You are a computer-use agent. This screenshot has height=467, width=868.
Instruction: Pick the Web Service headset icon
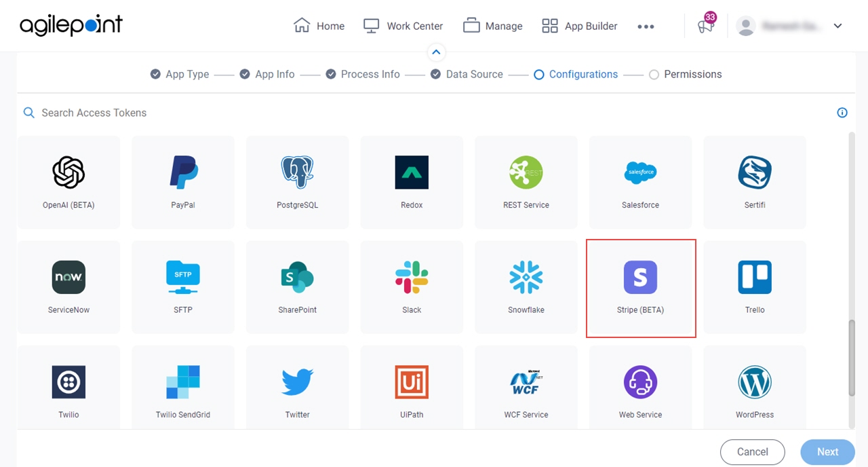click(640, 382)
